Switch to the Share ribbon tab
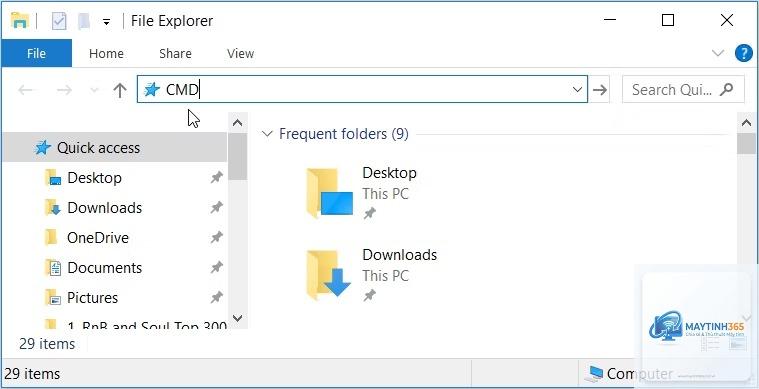This screenshot has width=759, height=389. (175, 53)
